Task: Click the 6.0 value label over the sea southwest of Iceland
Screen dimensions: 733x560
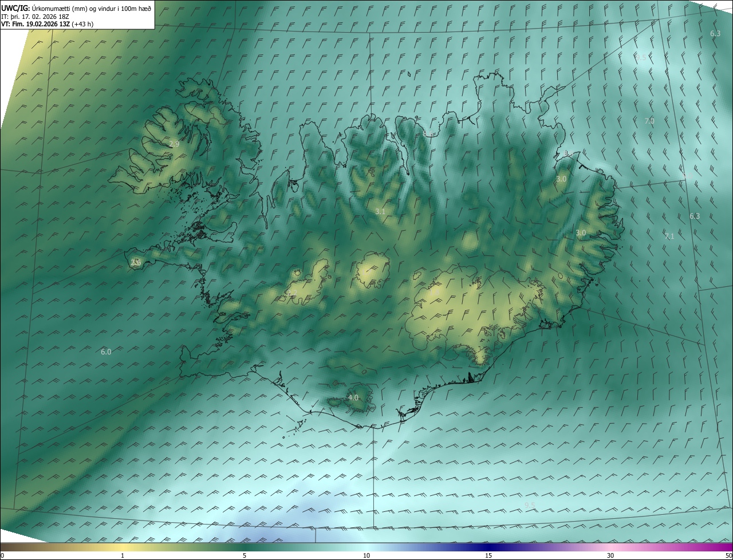Action: [x=106, y=352]
